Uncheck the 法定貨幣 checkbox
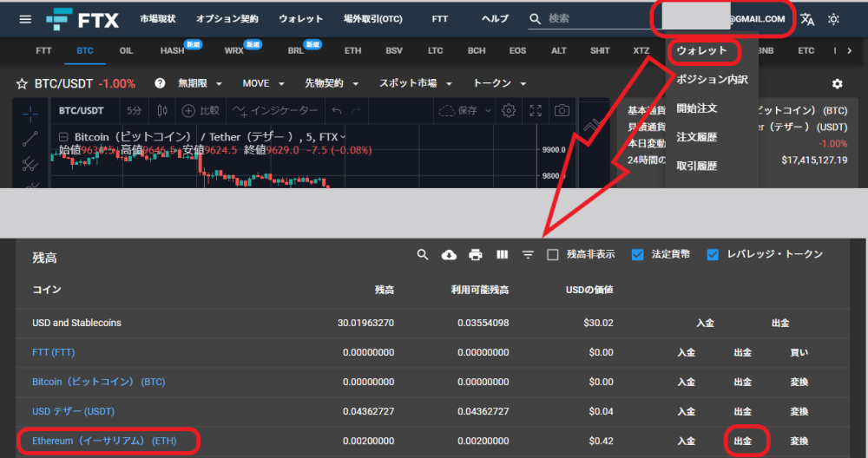Image resolution: width=868 pixels, height=458 pixels. pos(638,254)
